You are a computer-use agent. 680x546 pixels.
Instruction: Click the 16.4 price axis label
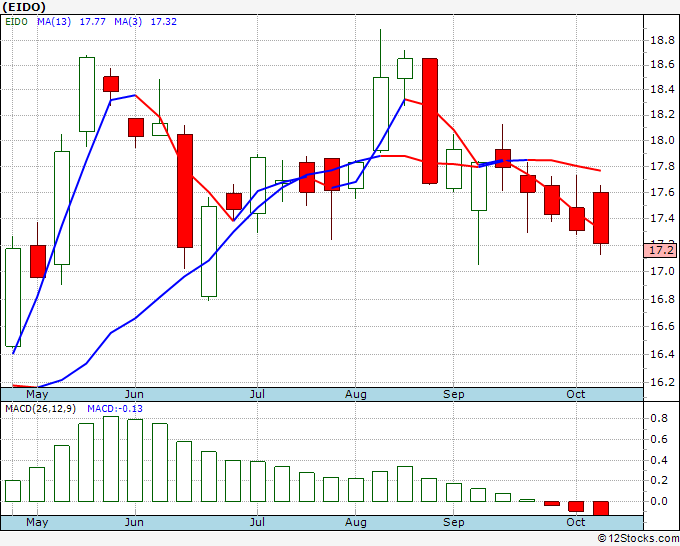(x=662, y=354)
